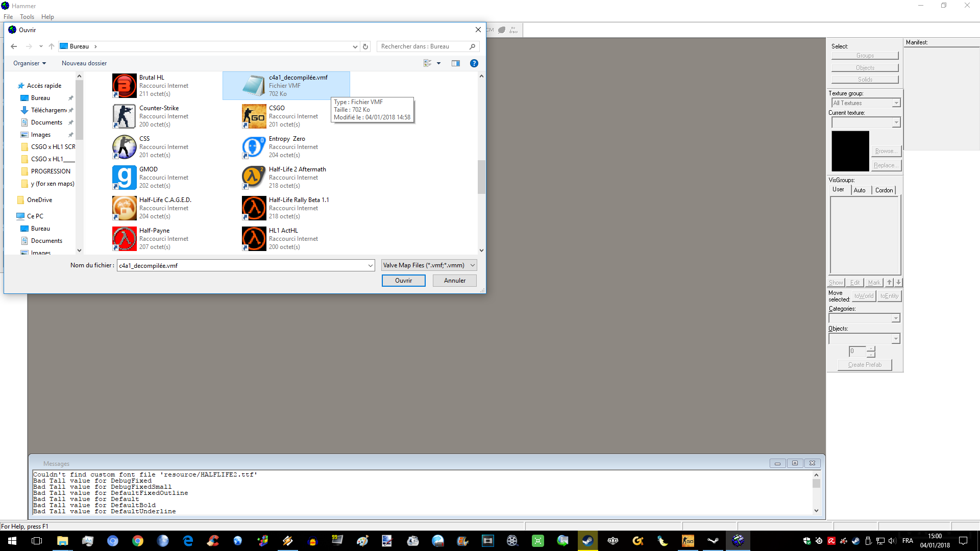Open the view options dropdown arrow

point(438,63)
